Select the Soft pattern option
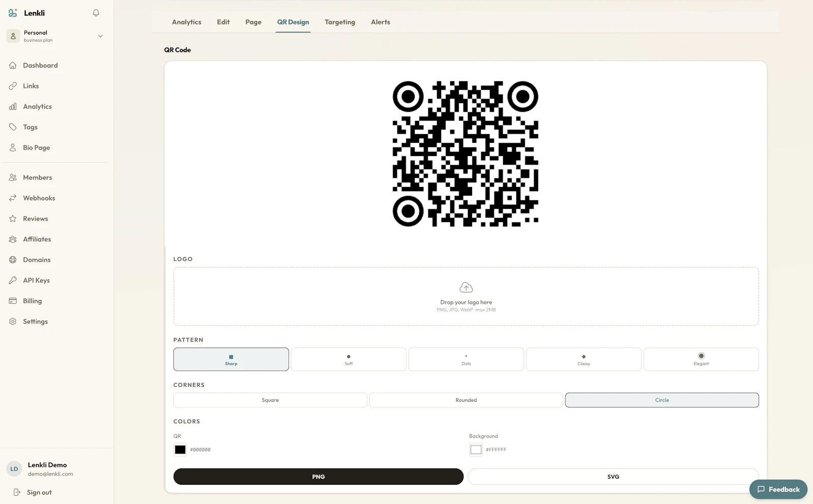 pos(349,359)
